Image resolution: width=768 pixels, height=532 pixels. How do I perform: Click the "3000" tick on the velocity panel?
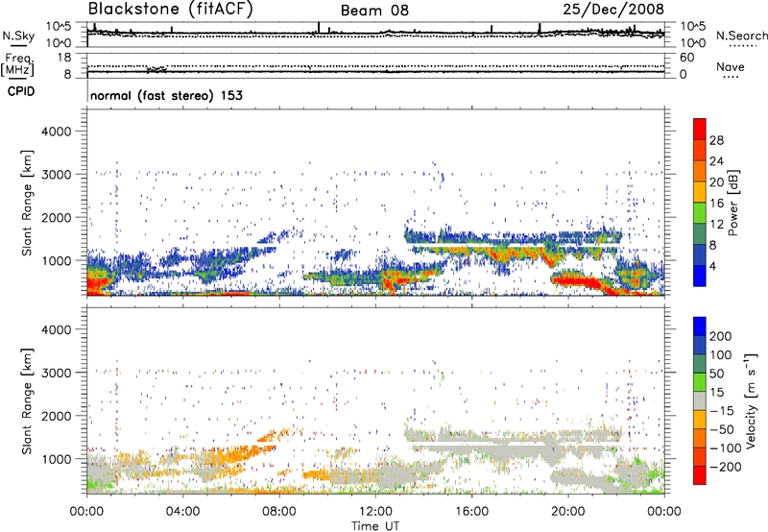[57, 373]
